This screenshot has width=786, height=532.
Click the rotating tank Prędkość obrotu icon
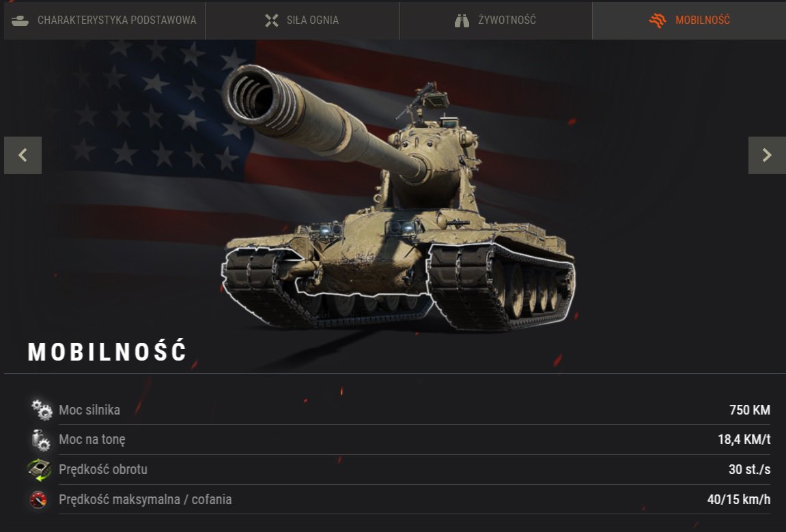pos(39,469)
